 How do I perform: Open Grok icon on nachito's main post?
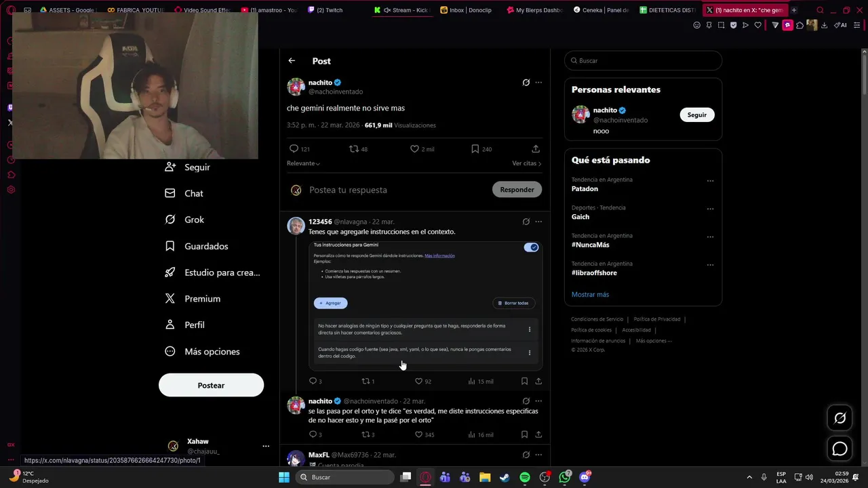click(x=526, y=83)
